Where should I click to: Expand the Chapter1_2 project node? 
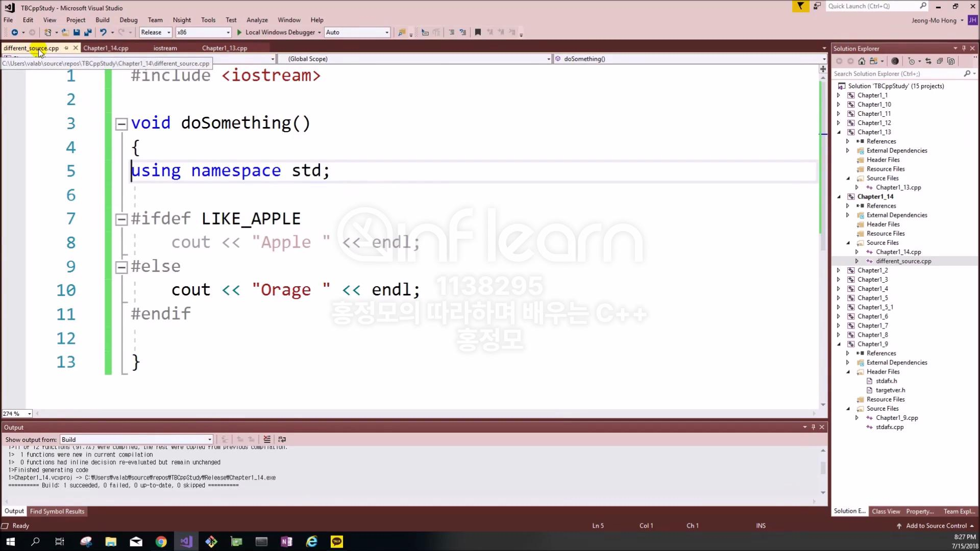(839, 270)
